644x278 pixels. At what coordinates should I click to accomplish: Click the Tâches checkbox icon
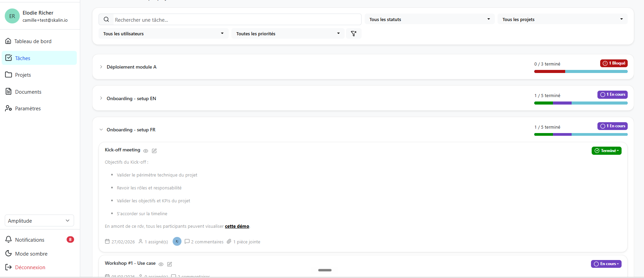(9, 58)
